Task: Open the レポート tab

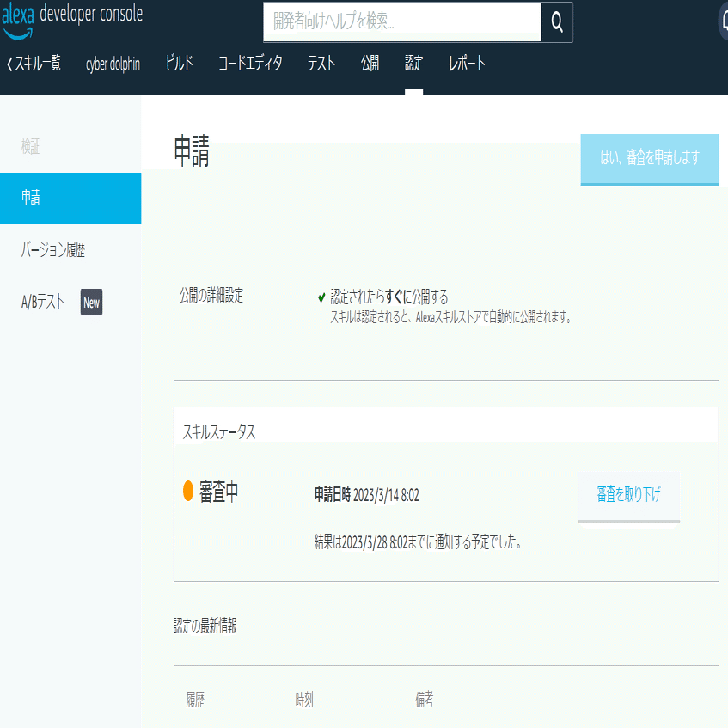Action: click(x=465, y=63)
